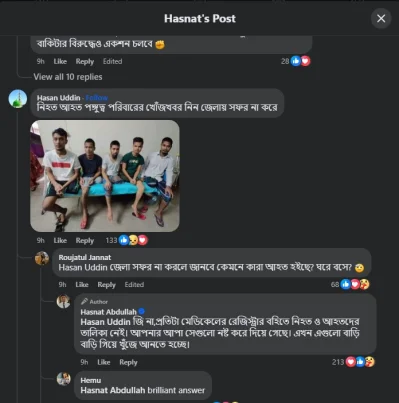The width and height of the screenshot is (399, 403).
Task: Open Hemu's profile avatar
Action: pos(63,379)
